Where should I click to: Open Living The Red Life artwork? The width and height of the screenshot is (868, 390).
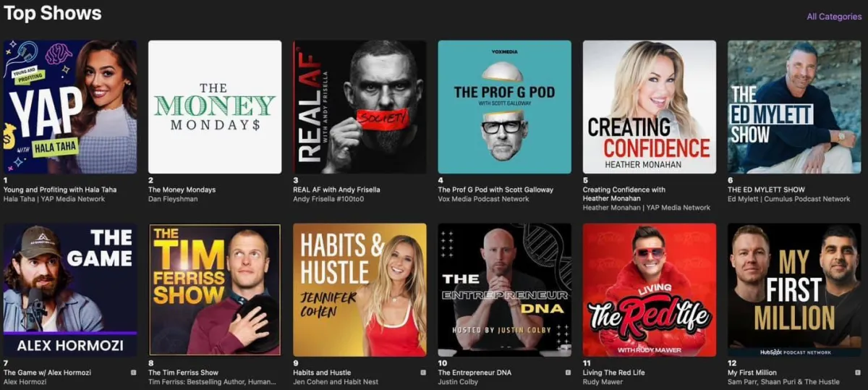(x=650, y=289)
